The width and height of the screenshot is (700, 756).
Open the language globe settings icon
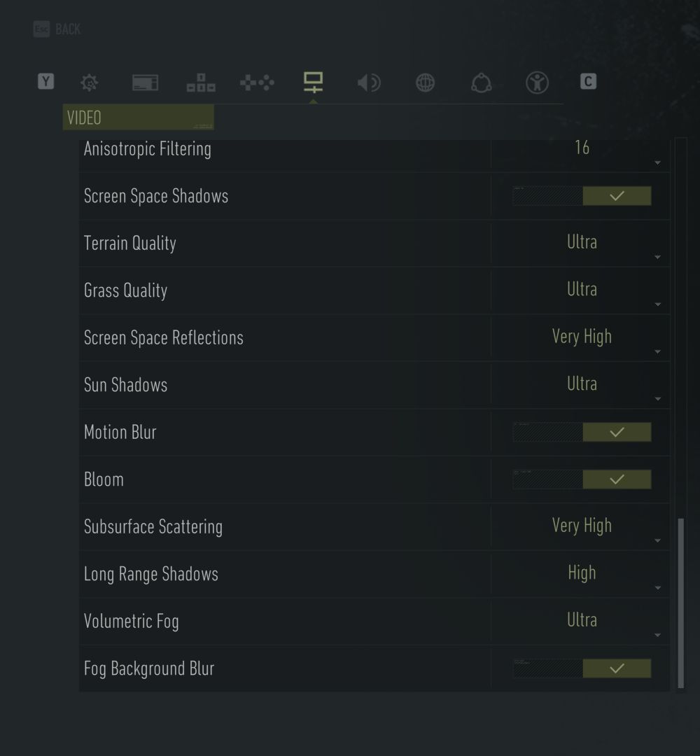tap(425, 83)
